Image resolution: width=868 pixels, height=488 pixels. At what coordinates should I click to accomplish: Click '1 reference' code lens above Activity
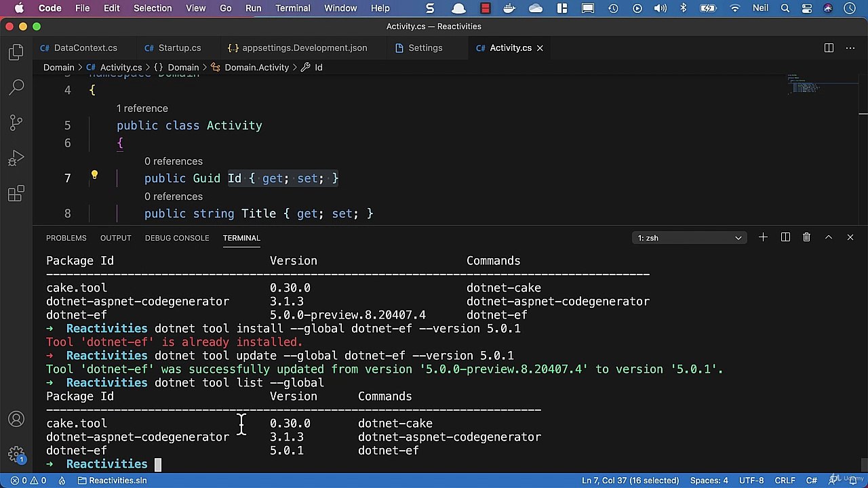pos(142,108)
